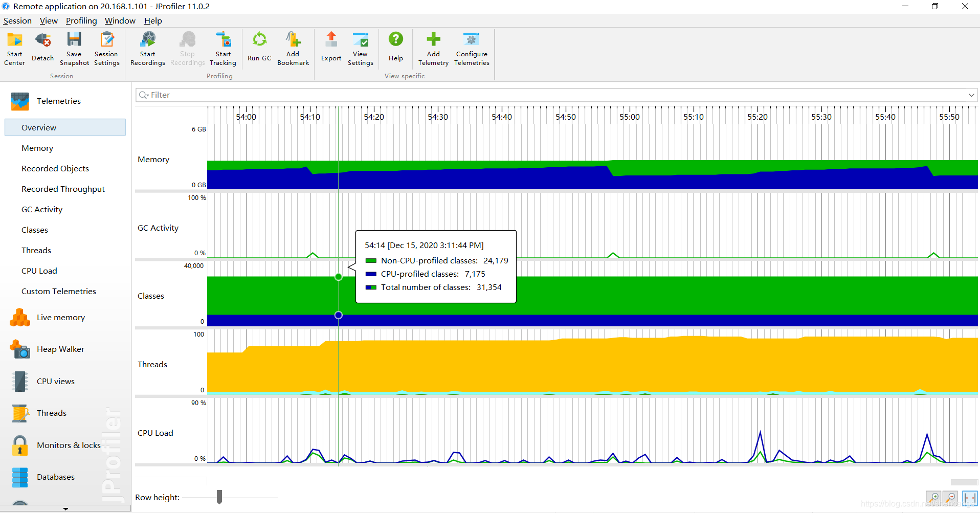Expand more sidebar sections with bottom arrow

click(x=65, y=509)
